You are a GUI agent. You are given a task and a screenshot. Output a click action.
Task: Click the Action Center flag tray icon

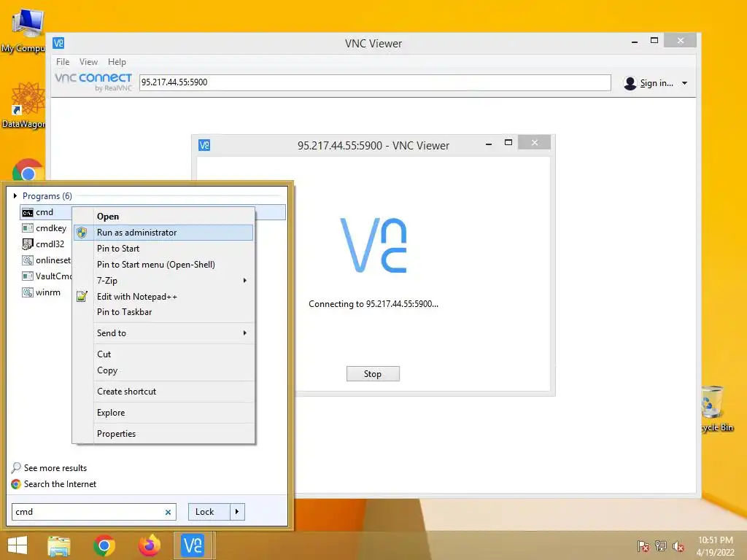pos(643,546)
